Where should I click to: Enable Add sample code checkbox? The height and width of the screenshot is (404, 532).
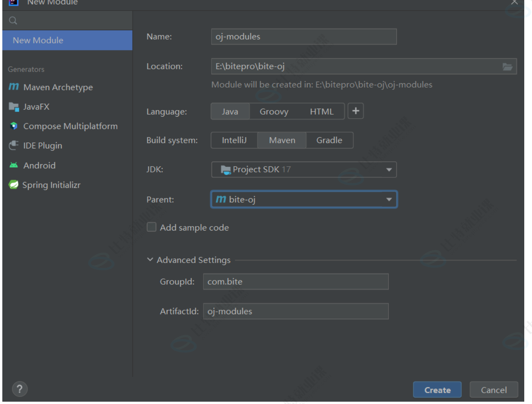tap(152, 227)
